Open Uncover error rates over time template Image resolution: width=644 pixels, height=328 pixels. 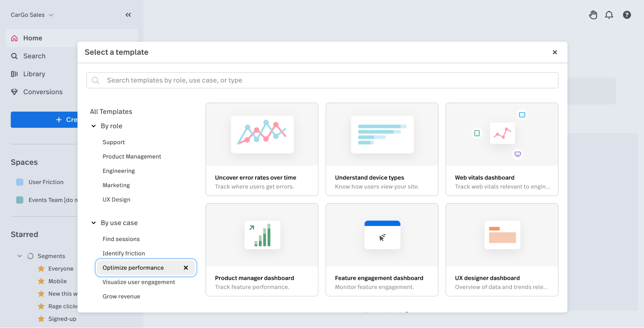pos(262,149)
